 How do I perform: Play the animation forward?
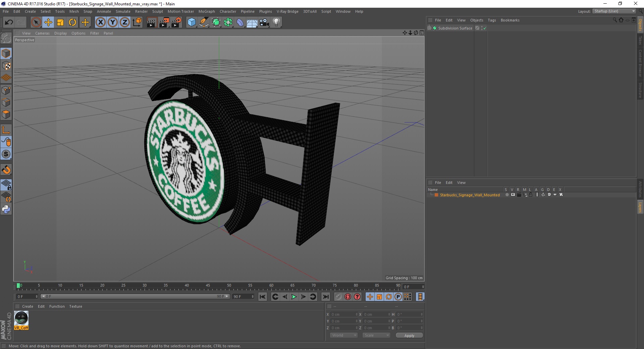click(294, 297)
